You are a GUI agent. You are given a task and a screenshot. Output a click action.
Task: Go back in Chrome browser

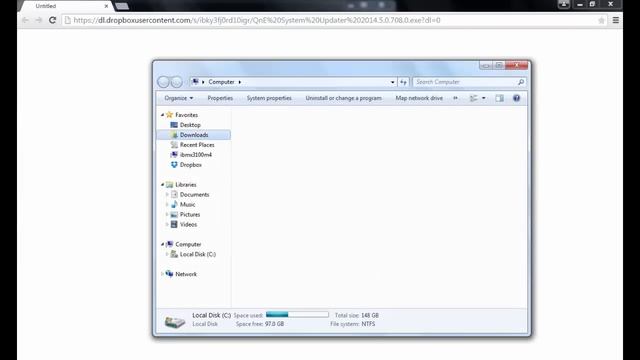point(25,20)
